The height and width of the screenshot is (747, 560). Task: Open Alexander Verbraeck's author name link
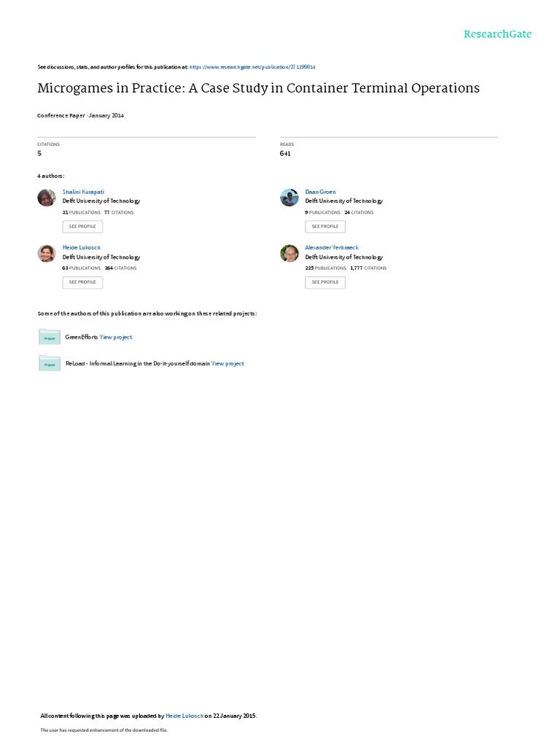[x=332, y=248]
